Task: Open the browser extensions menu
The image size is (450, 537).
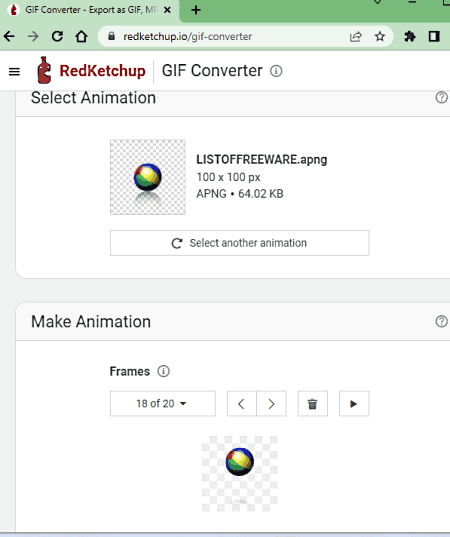Action: (410, 36)
